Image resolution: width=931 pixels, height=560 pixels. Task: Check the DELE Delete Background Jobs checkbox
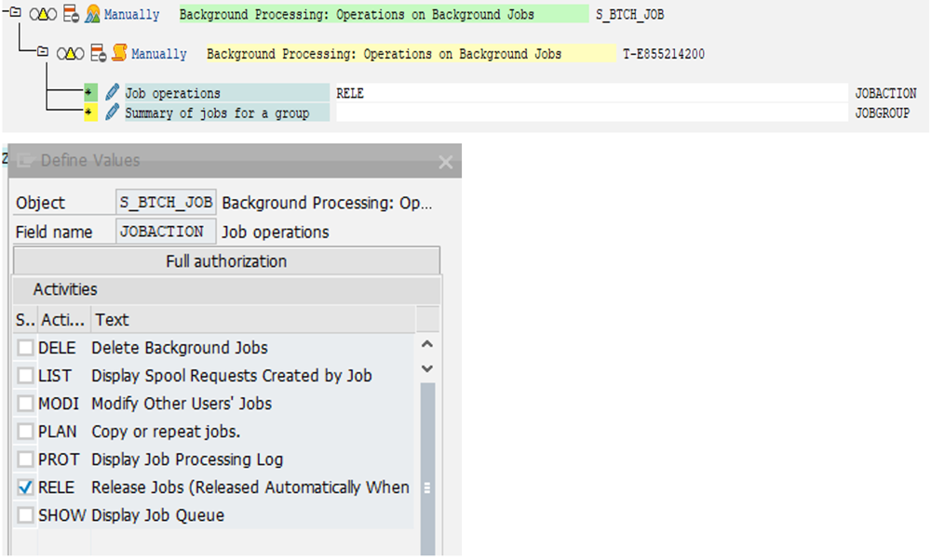(25, 348)
